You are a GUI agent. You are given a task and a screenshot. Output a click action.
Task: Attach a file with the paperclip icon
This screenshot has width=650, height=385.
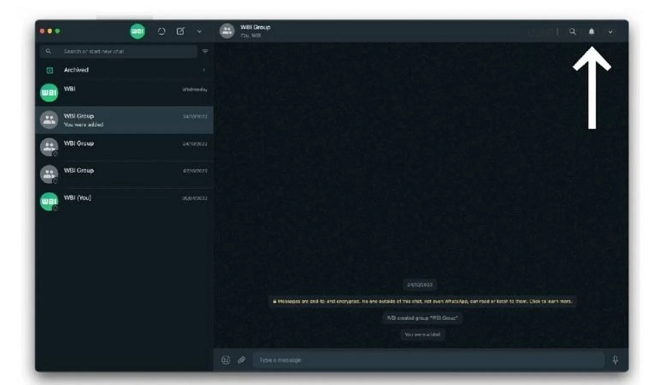[242, 360]
